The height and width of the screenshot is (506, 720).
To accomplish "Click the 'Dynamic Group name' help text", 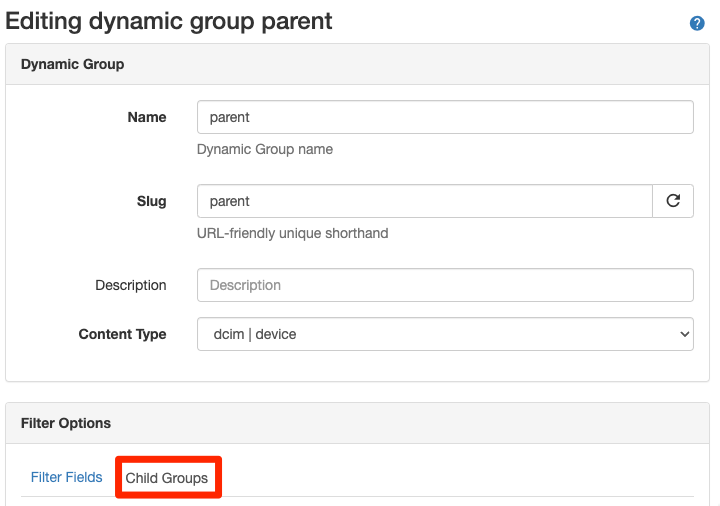I will coord(265,149).
